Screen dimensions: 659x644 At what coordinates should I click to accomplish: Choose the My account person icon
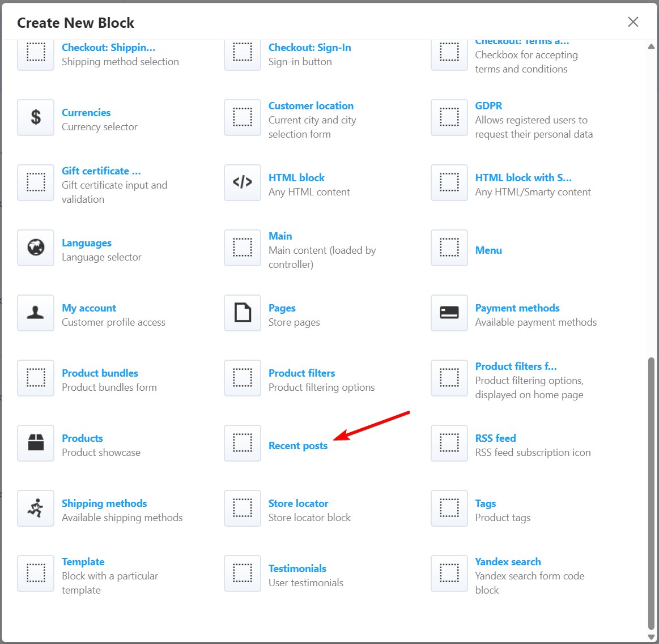pyautogui.click(x=36, y=313)
